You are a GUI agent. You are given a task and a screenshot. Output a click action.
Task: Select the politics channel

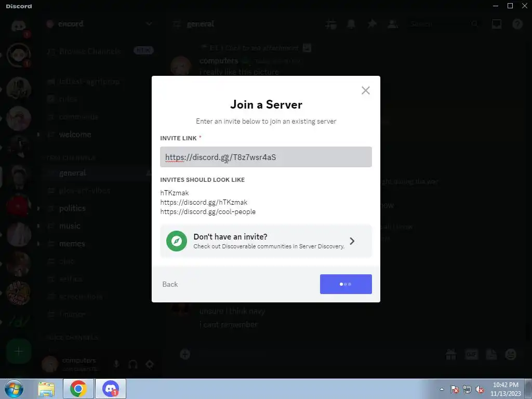tap(72, 208)
